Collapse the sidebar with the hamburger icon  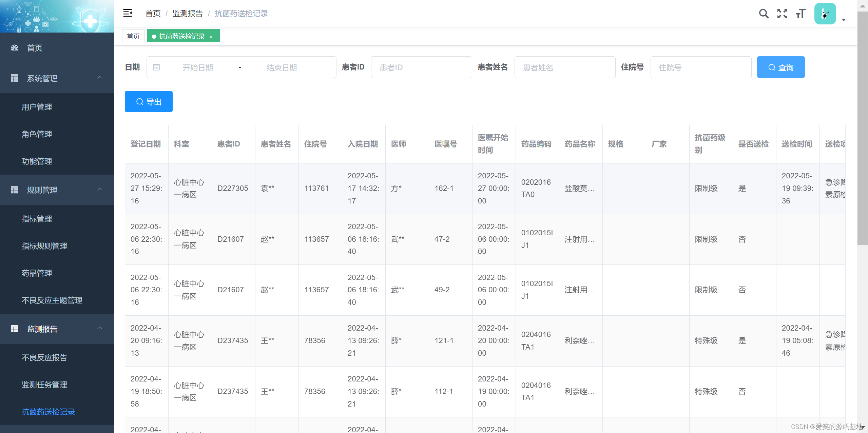128,13
